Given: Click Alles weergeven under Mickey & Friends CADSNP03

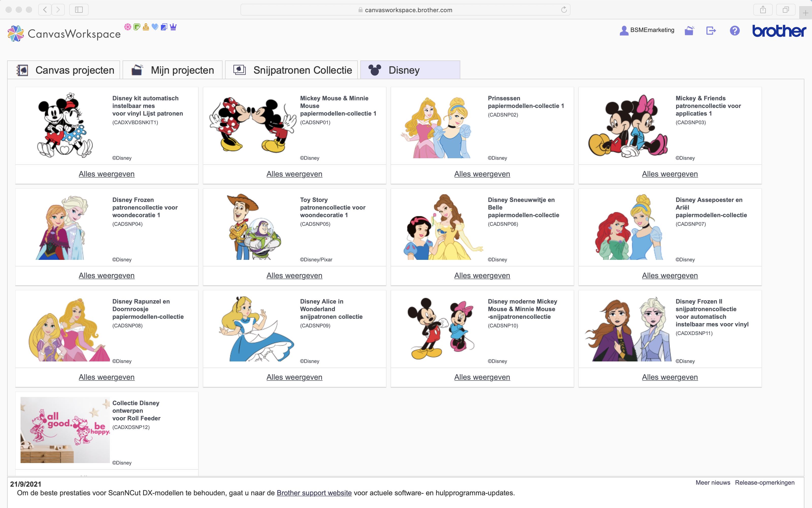Looking at the screenshot, I should [x=670, y=174].
